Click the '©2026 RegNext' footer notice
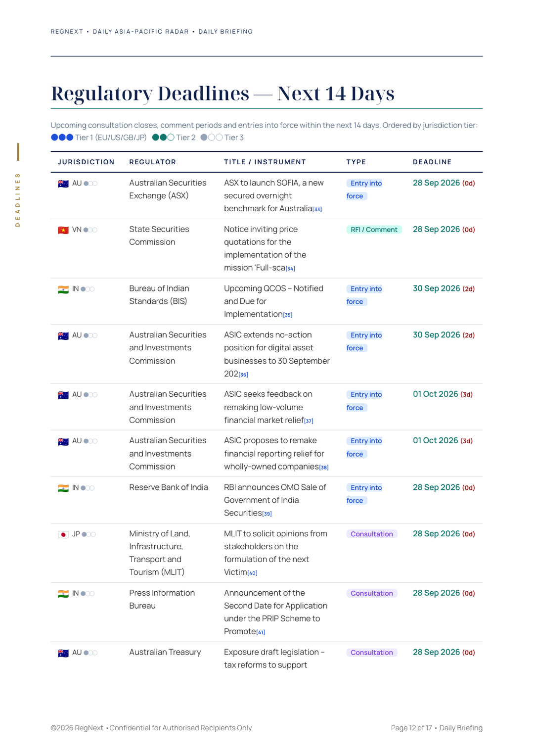 coord(77,728)
